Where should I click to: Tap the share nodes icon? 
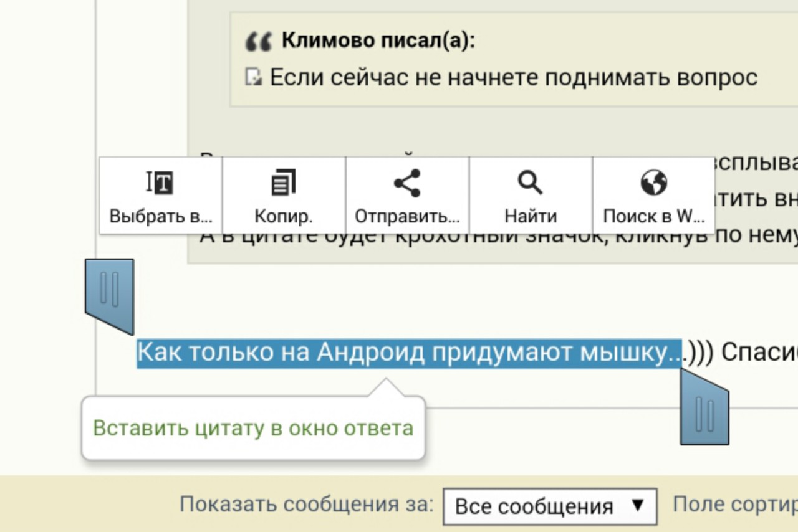pos(407,183)
